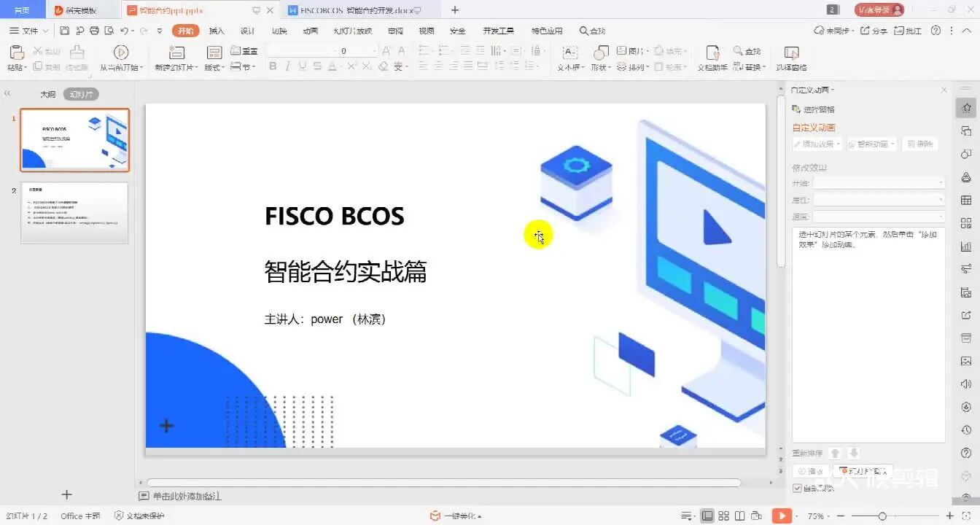The width and height of the screenshot is (980, 525).
Task: Switch to the Slides panel tab
Action: pyautogui.click(x=81, y=95)
